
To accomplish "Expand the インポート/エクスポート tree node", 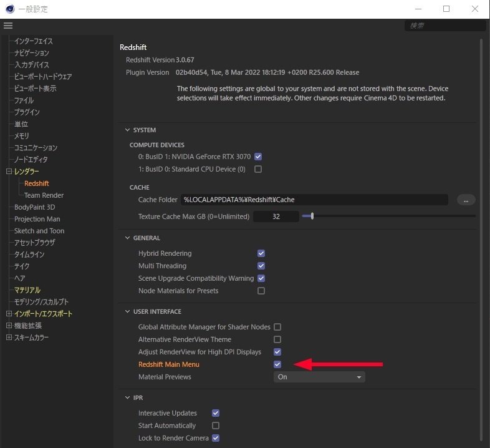I will click(9, 314).
